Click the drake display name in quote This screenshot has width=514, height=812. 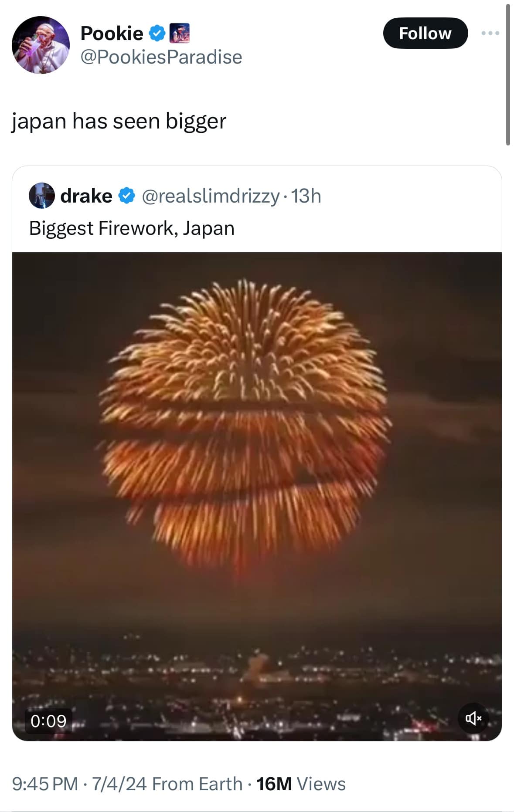pyautogui.click(x=86, y=196)
